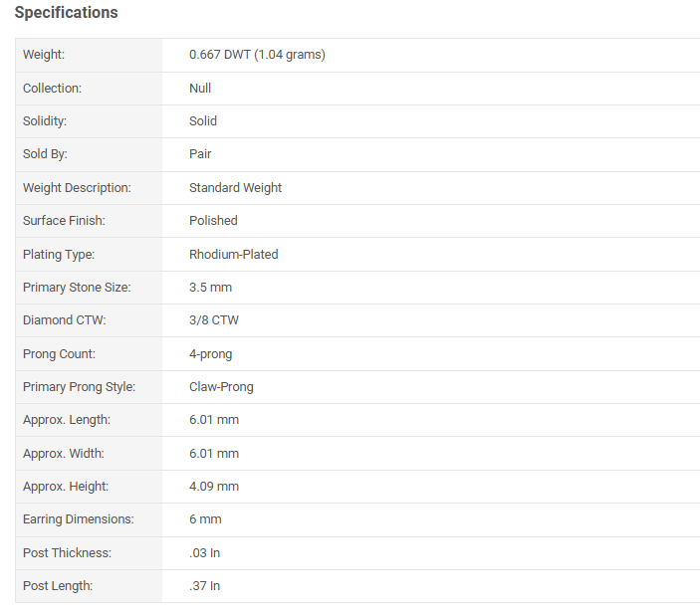Click the 4-prong count value
Screen dimensions: 700x615
click(x=211, y=354)
